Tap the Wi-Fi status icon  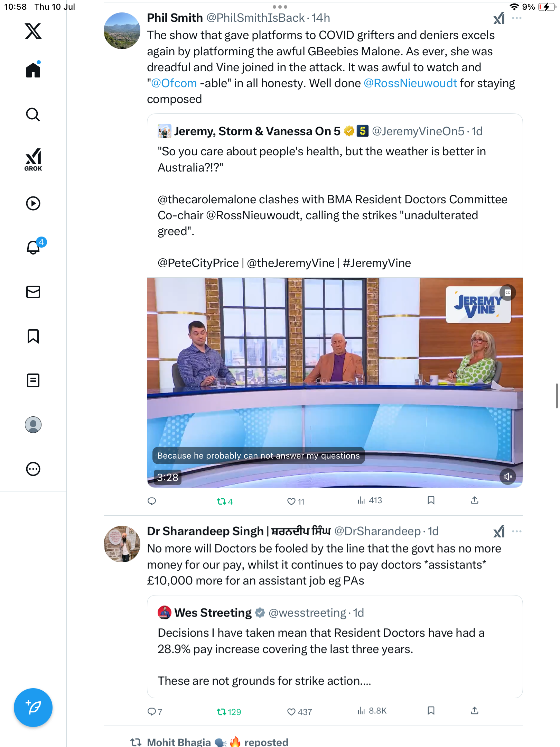pos(514,7)
